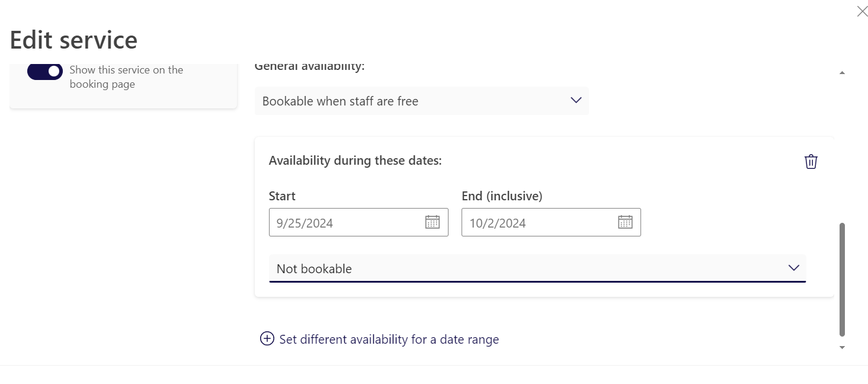Viewport: 868px width, 384px height.
Task: Open the General availability dropdown
Action: pyautogui.click(x=422, y=101)
